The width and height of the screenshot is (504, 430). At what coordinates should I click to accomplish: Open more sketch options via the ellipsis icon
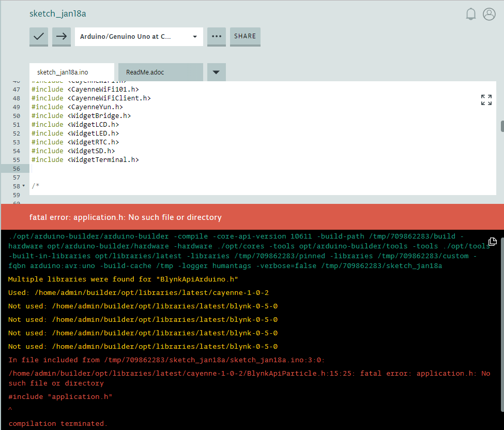(x=216, y=37)
